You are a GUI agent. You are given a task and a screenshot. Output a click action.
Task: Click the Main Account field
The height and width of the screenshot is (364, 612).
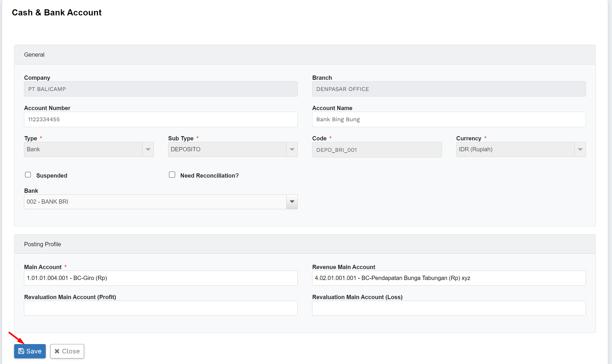tap(161, 278)
